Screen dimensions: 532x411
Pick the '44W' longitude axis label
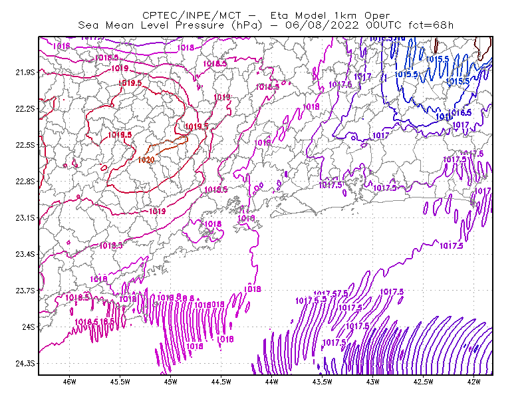pyautogui.click(x=272, y=382)
